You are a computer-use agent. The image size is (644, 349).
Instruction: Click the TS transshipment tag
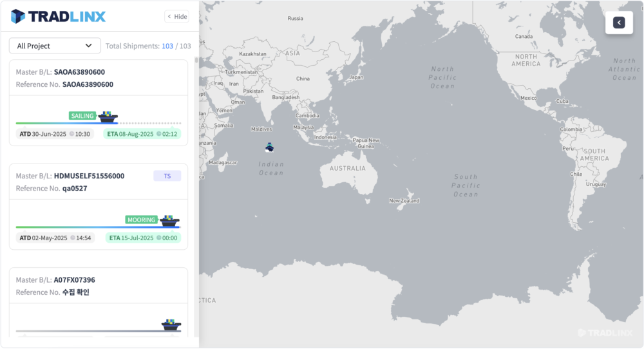(167, 176)
